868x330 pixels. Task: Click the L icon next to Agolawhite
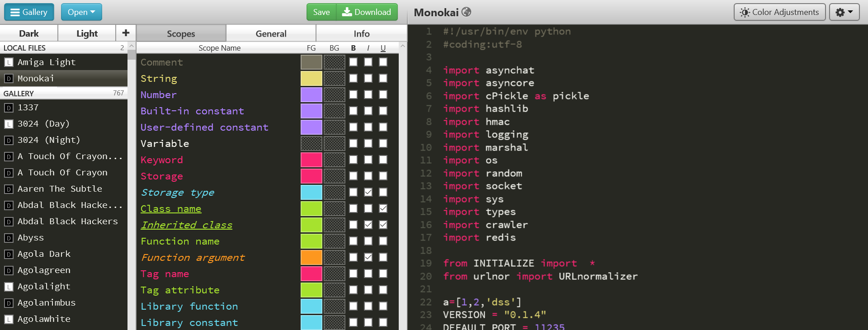pyautogui.click(x=9, y=319)
